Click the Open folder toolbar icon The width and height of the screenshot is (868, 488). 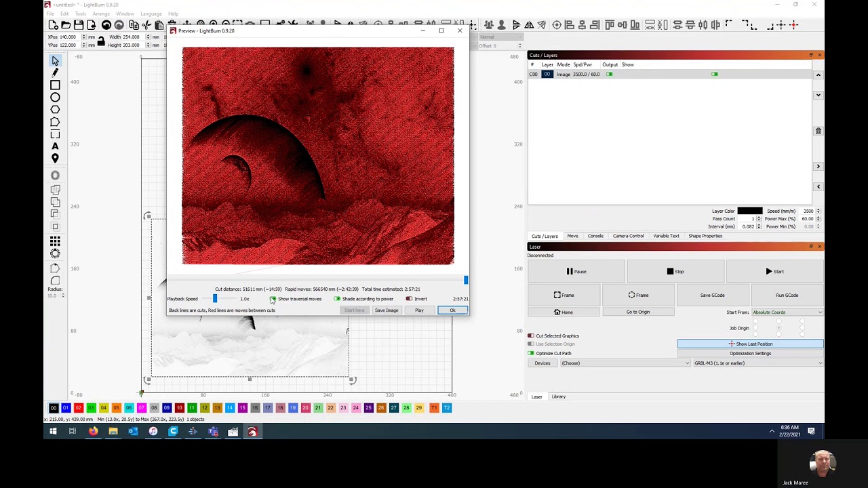(66, 25)
